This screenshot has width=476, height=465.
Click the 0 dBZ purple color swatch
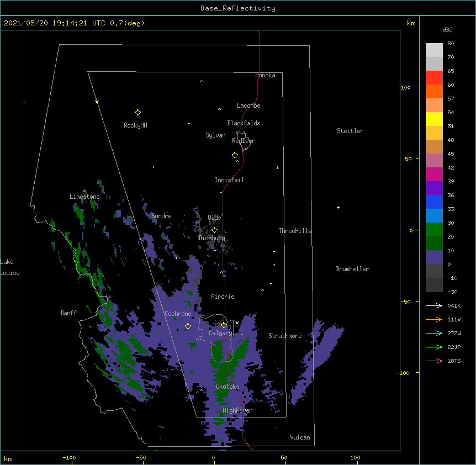click(x=434, y=257)
